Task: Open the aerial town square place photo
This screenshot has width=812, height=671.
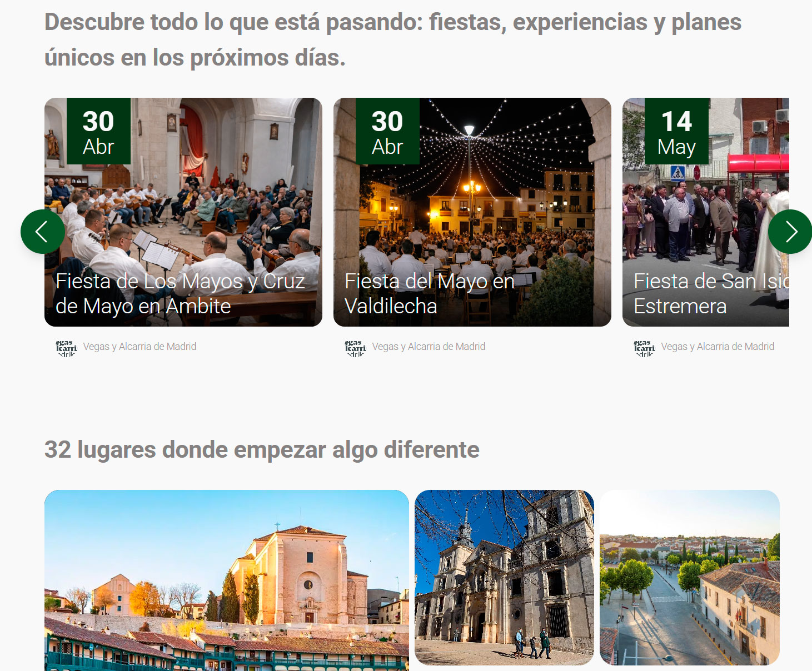Action: tap(690, 578)
